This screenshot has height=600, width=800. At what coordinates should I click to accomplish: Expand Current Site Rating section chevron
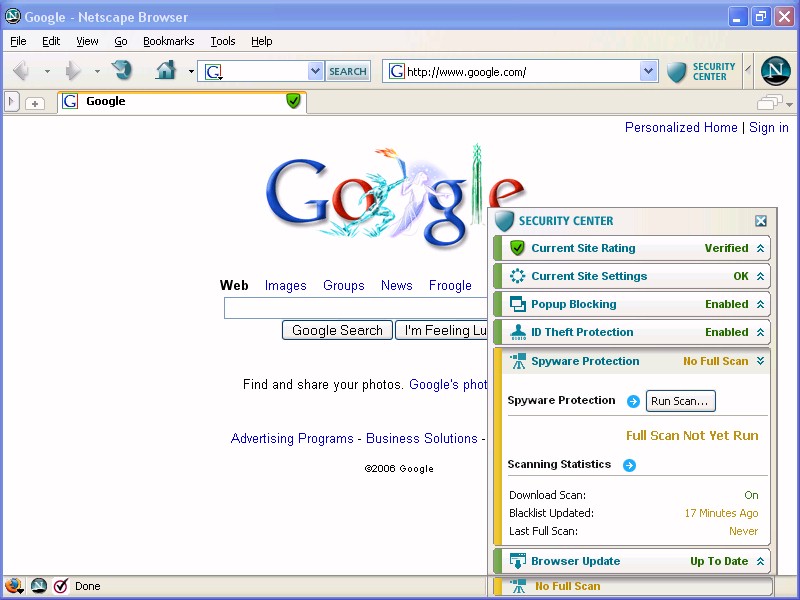[760, 248]
